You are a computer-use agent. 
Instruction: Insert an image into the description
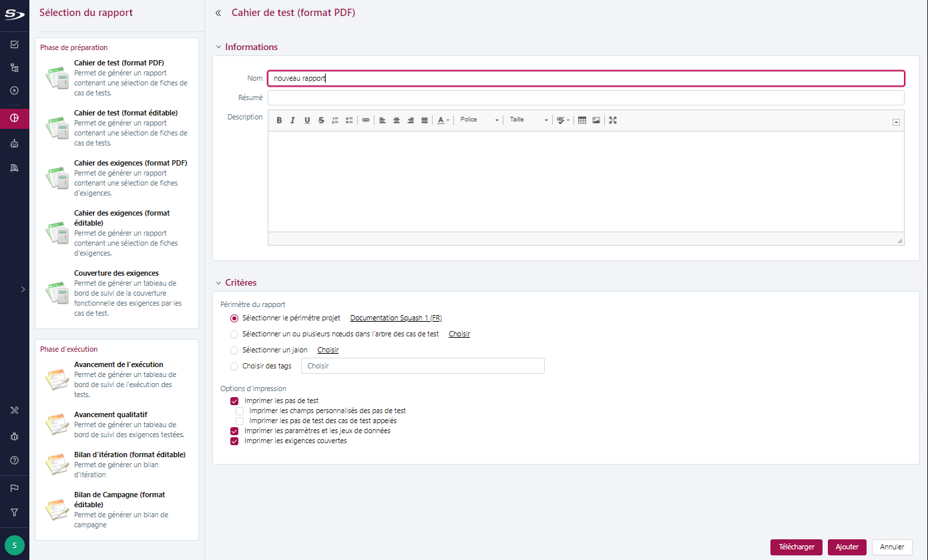pos(595,120)
